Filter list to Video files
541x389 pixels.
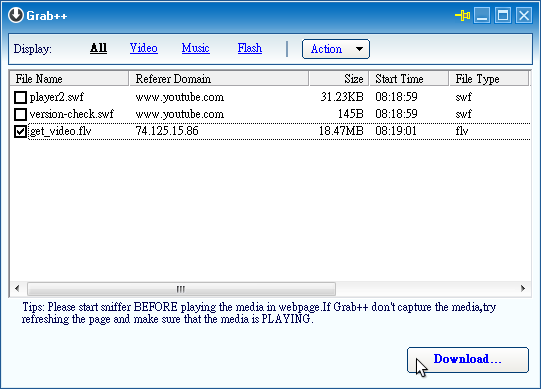click(144, 48)
